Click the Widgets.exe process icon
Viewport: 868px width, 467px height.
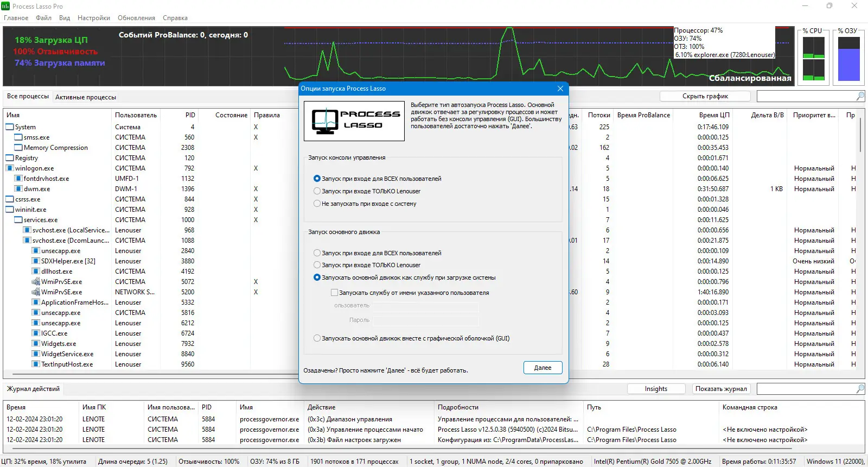coord(36,344)
